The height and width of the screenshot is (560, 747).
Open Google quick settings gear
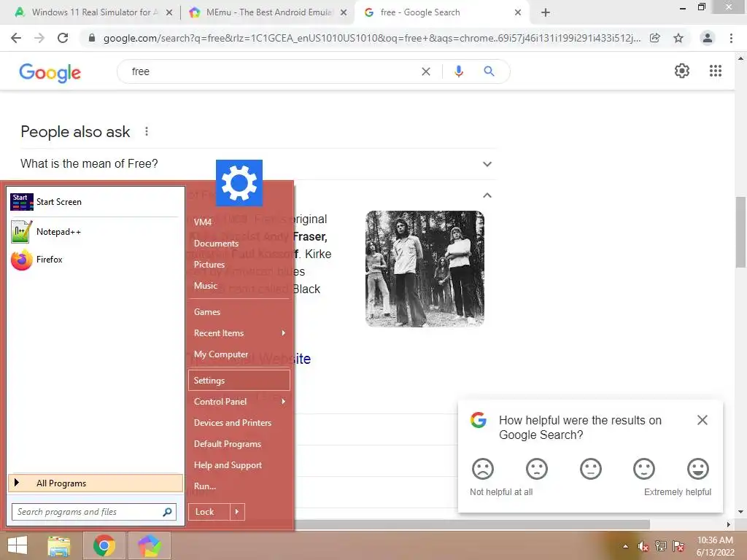pos(682,71)
